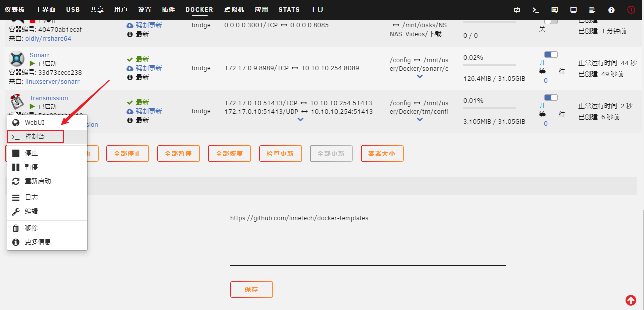Expand Transmission port mappings chevron

tap(300, 120)
